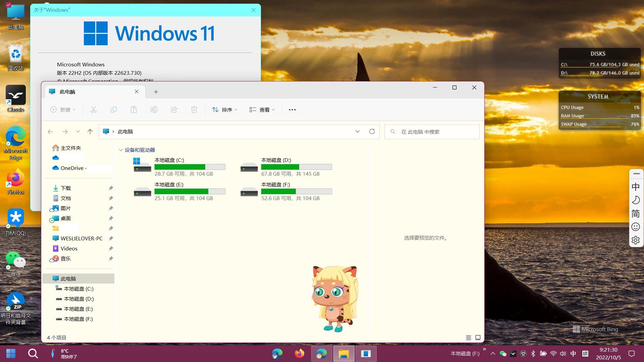This screenshot has width=644, height=362.
Task: Open the 查看 view dropdown
Action: [262, 110]
